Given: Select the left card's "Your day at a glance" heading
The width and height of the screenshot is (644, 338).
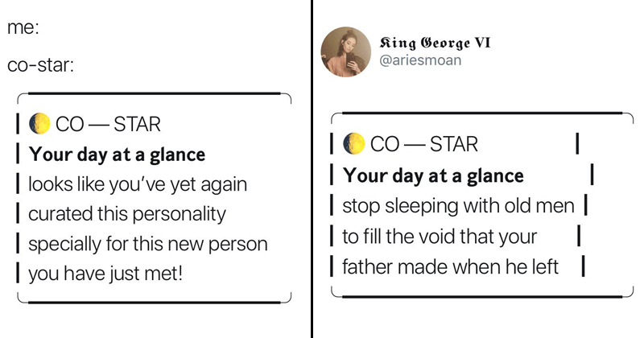Looking at the screenshot, I should 117,155.
